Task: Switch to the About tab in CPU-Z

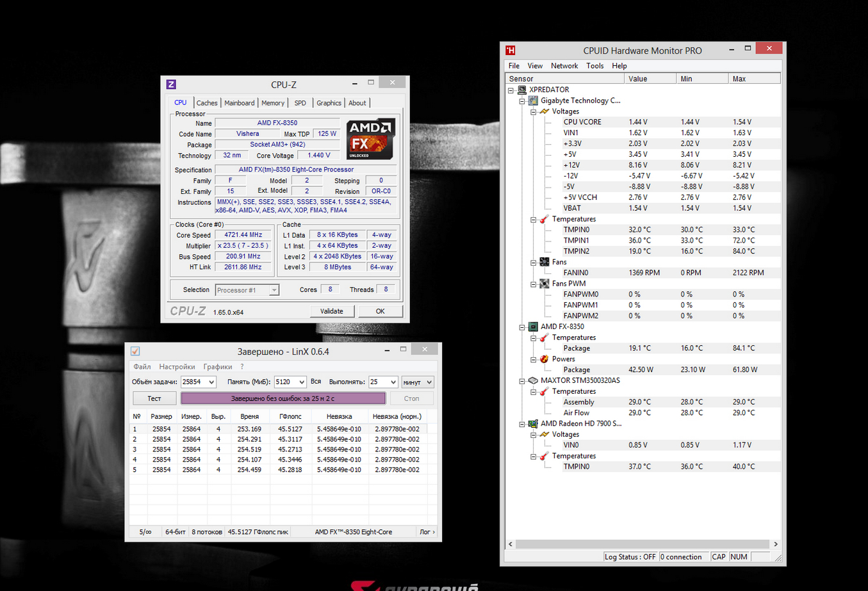Action: pos(357,103)
